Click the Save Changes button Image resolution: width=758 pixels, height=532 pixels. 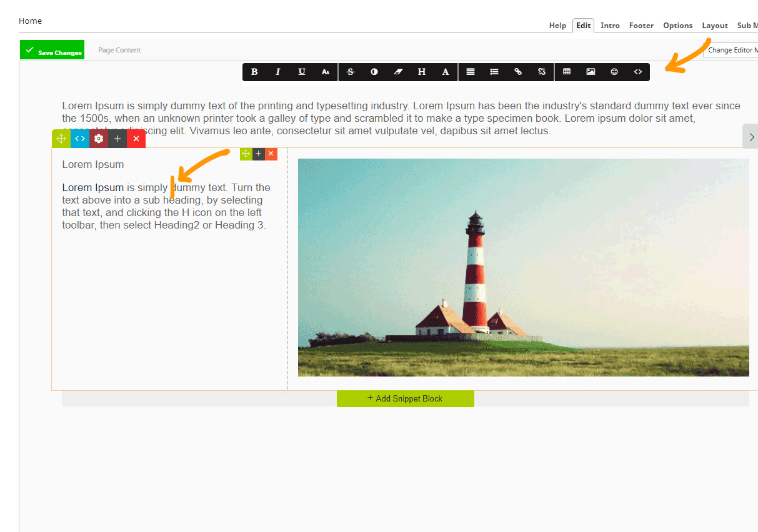(x=52, y=51)
